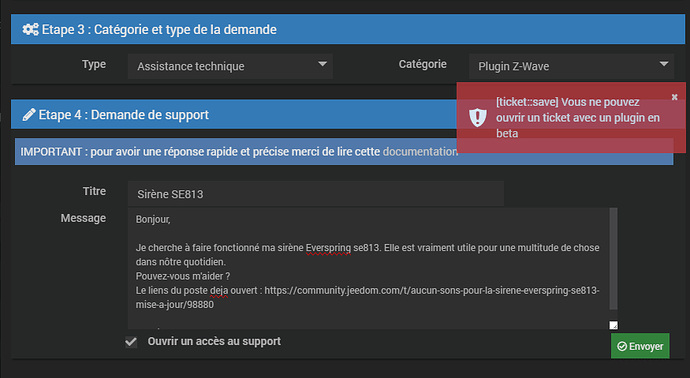Open the documentation link in the important notice
The width and height of the screenshot is (690, 378).
[420, 152]
